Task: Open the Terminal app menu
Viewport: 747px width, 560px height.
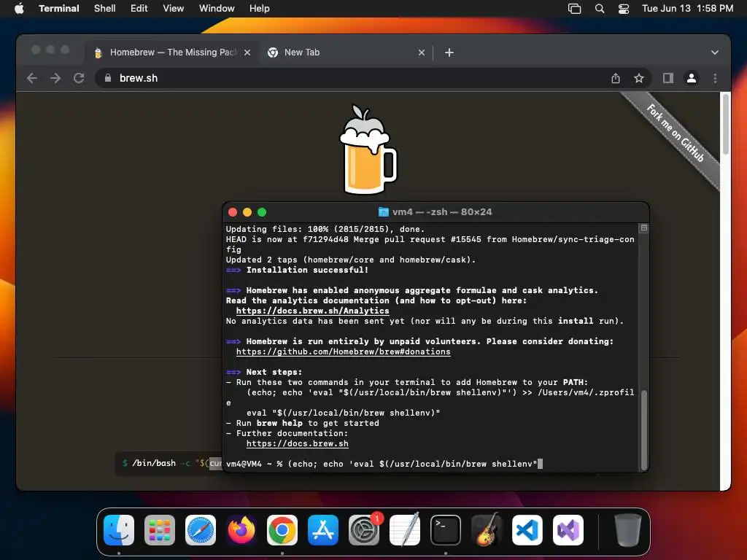Action: point(58,8)
